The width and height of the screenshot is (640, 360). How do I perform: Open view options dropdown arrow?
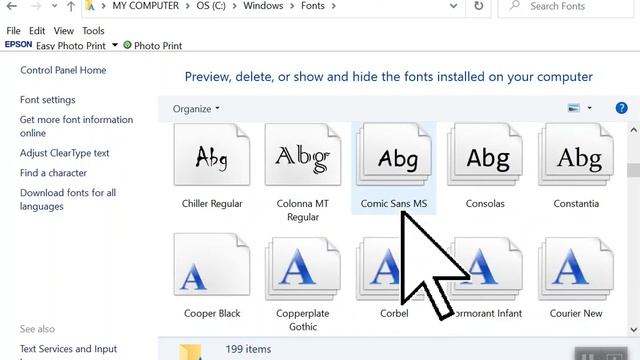[589, 108]
